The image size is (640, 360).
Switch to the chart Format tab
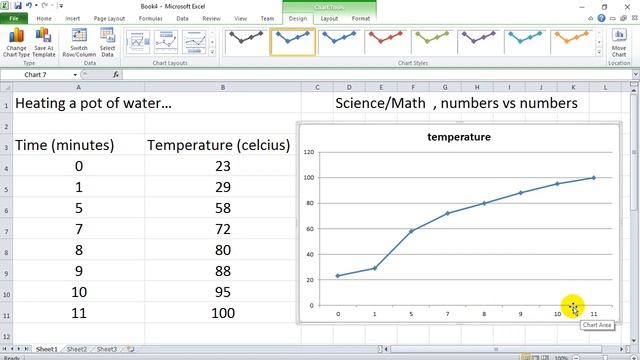coord(361,18)
